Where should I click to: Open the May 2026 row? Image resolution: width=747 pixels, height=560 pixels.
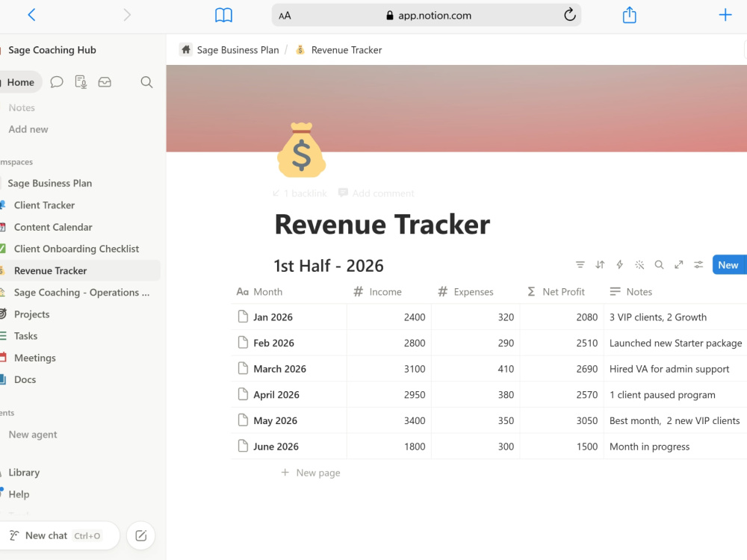point(275,421)
